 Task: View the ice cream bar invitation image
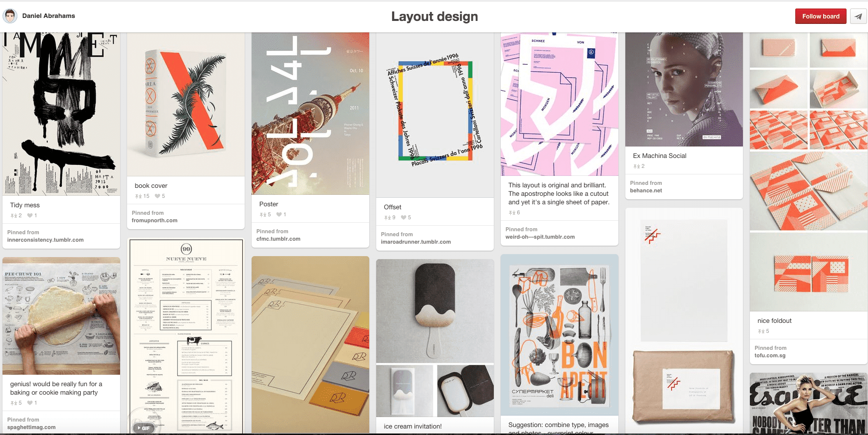point(435,338)
